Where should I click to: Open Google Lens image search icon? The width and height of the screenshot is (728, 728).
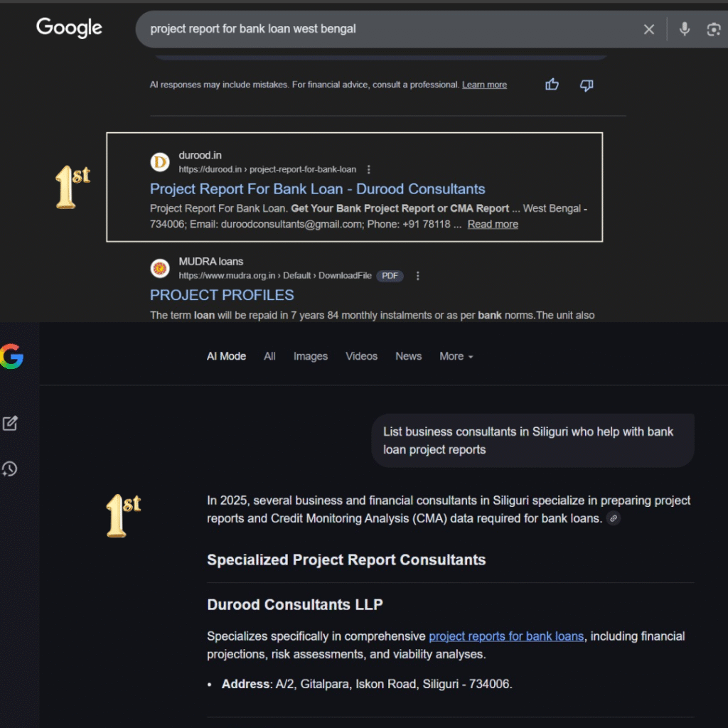click(713, 29)
